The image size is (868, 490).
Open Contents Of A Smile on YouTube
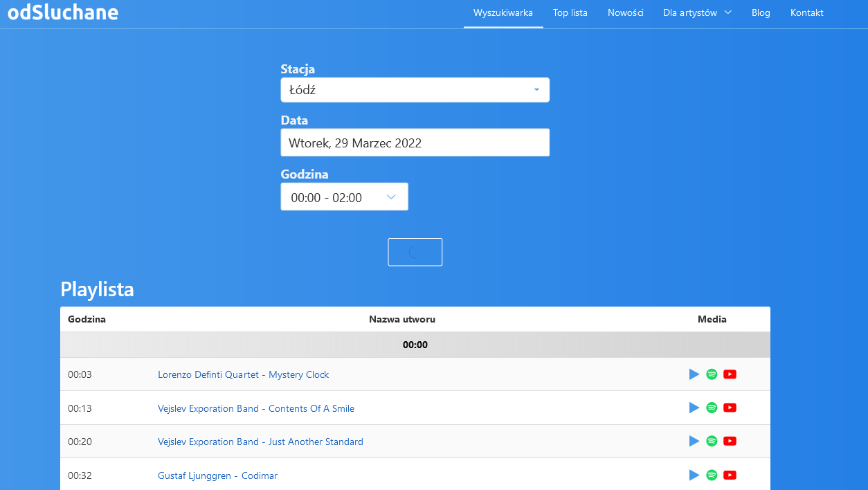[x=730, y=408]
